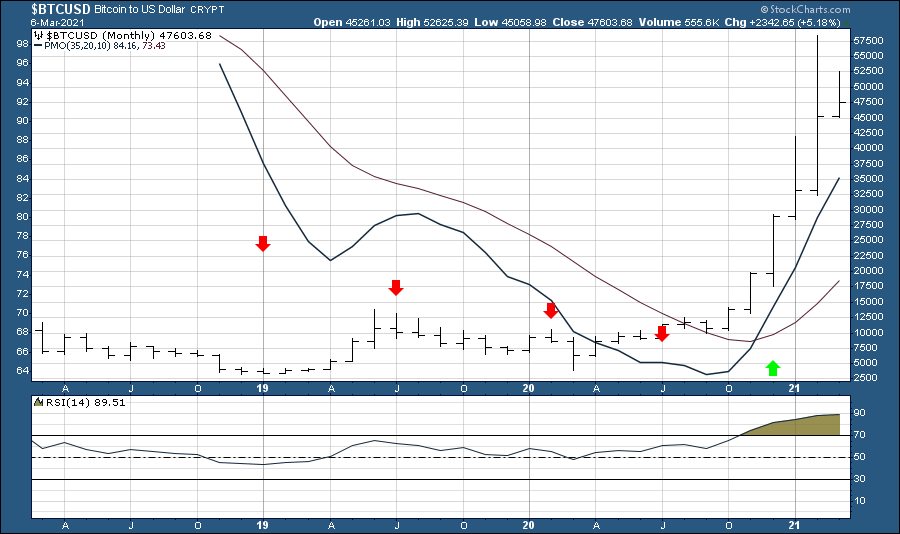Click the red down arrow at 2019
Image resolution: width=900 pixels, height=534 pixels.
(263, 243)
